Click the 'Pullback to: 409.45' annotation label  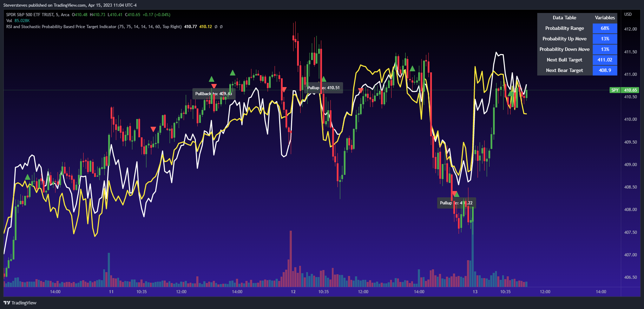point(213,94)
